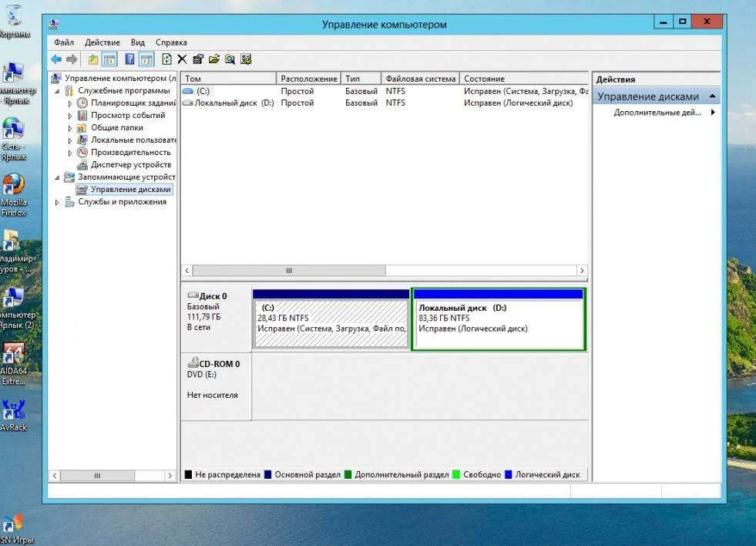Expand the Просмотр событий node
This screenshot has width=756, height=546.
pos(70,115)
